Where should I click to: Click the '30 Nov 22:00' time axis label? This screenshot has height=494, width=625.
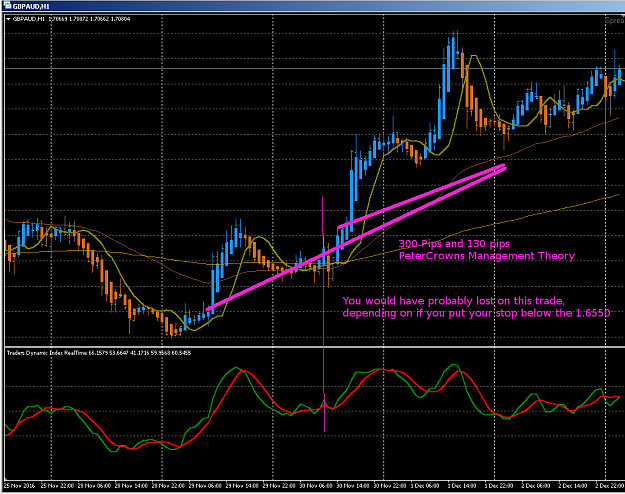pyautogui.click(x=390, y=486)
